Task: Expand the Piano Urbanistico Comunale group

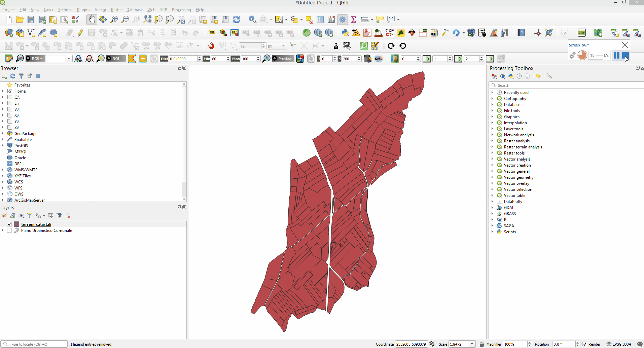Action: click(x=3, y=231)
